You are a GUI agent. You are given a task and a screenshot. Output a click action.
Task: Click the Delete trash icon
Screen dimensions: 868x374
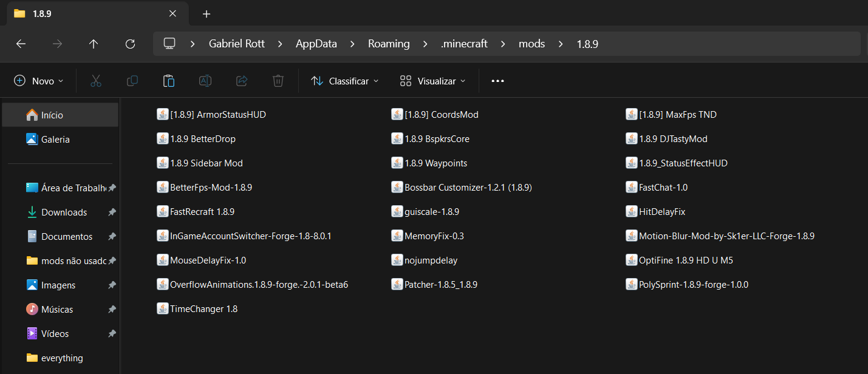[x=278, y=81]
